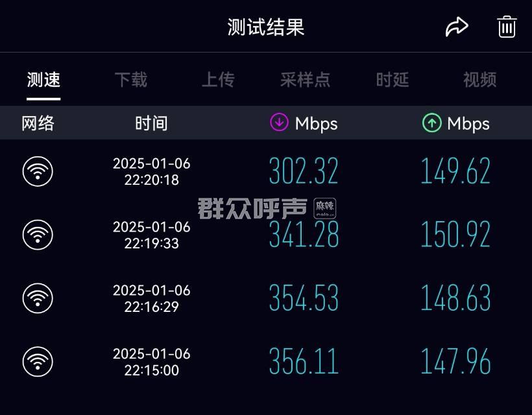Image resolution: width=532 pixels, height=415 pixels.
Task: Go to the 视频 tab
Action: [x=479, y=80]
